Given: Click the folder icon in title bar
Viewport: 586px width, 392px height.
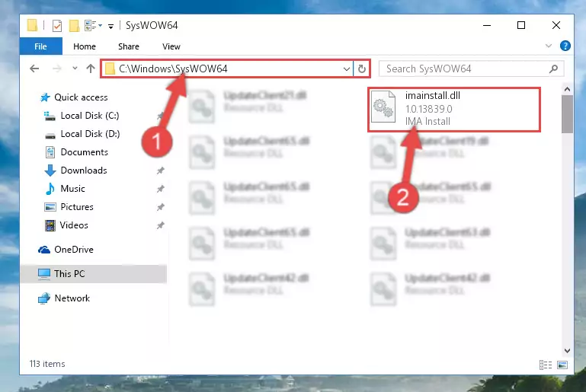Looking at the screenshot, I should (x=33, y=25).
